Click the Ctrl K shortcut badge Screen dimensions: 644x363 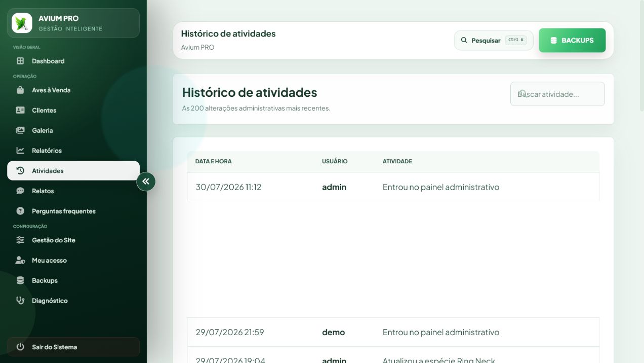point(516,40)
